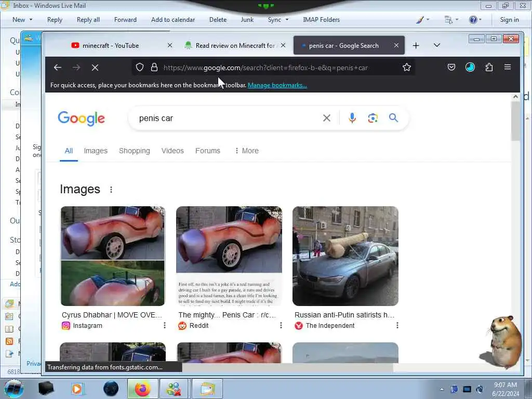The image size is (532, 399).
Task: List all tabs with the chevron button
Action: coord(437,45)
